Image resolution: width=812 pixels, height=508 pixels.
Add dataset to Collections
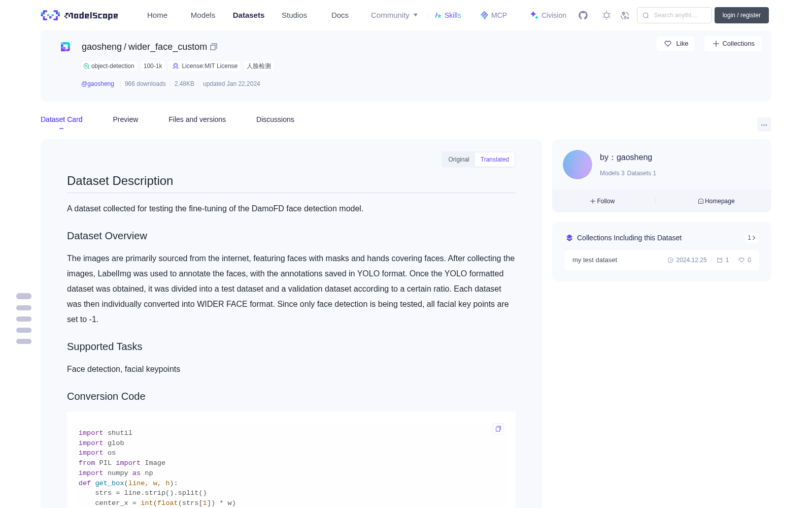tap(733, 44)
